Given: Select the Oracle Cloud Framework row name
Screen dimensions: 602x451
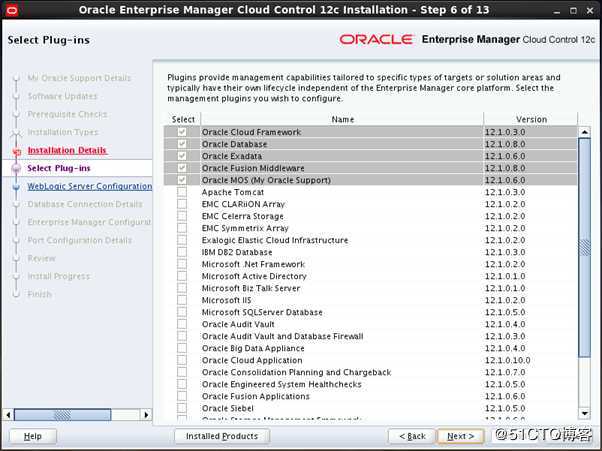Looking at the screenshot, I should [251, 132].
